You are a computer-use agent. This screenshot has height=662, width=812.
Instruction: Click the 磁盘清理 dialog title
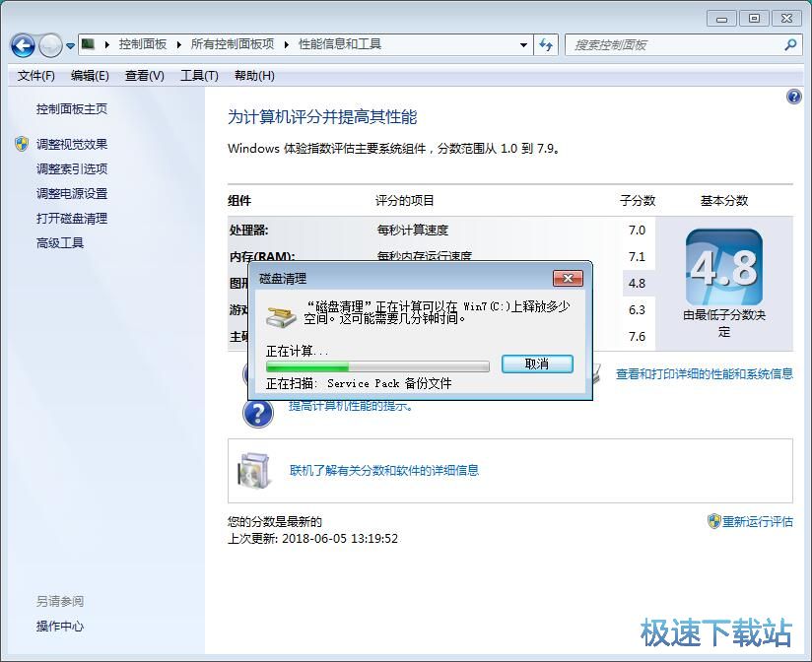[283, 279]
